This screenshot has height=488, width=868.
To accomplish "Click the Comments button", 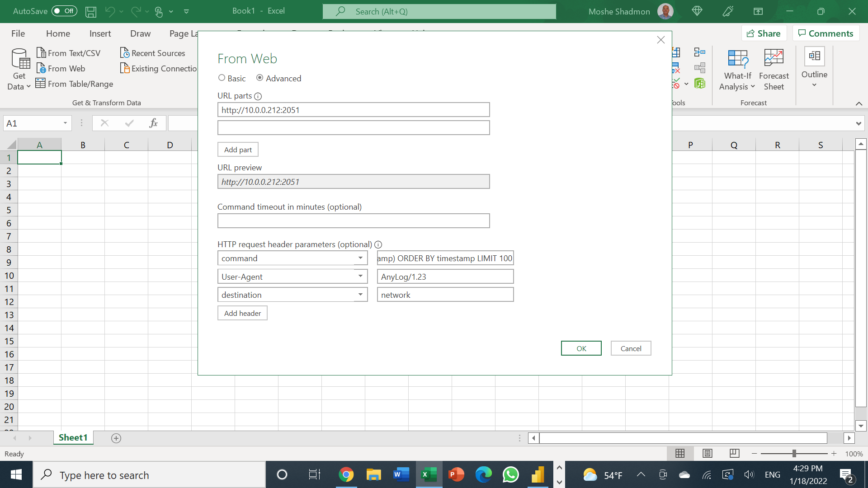I will click(x=826, y=33).
